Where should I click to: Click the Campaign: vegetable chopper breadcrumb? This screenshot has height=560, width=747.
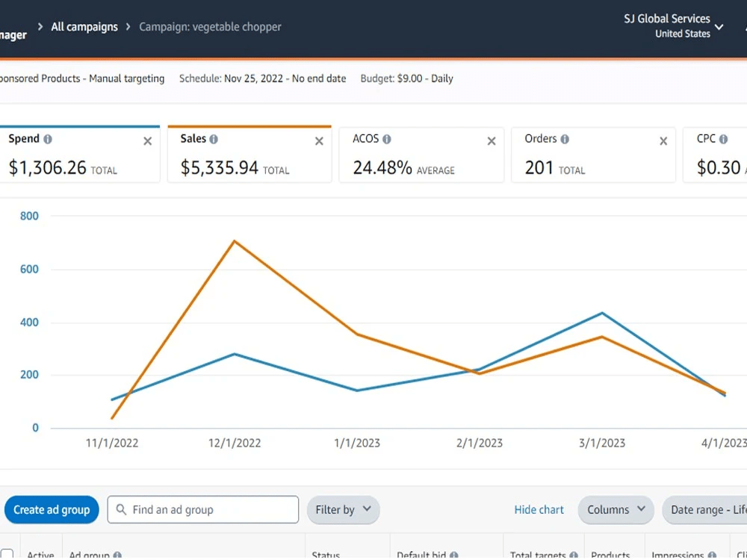(210, 27)
